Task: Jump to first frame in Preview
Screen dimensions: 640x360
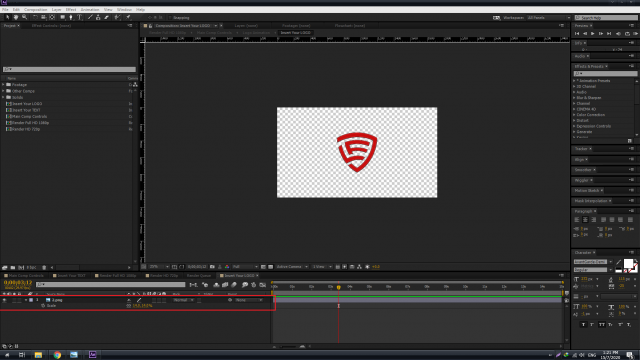Action: click(577, 33)
